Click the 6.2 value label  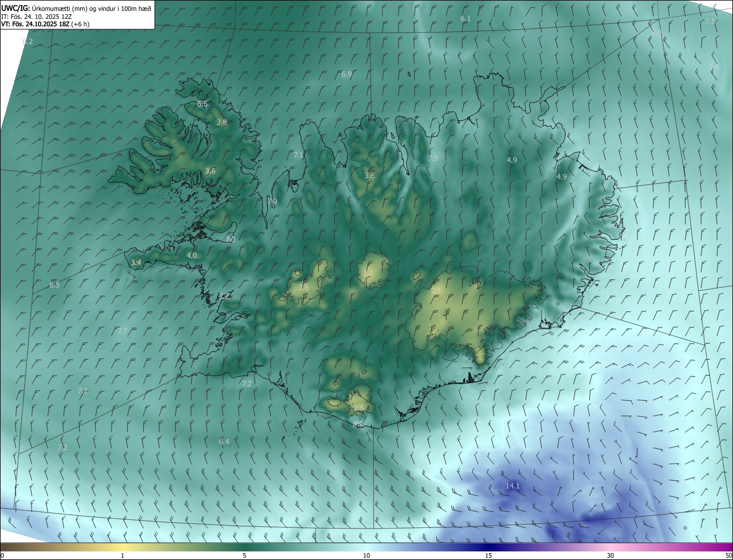point(27,42)
